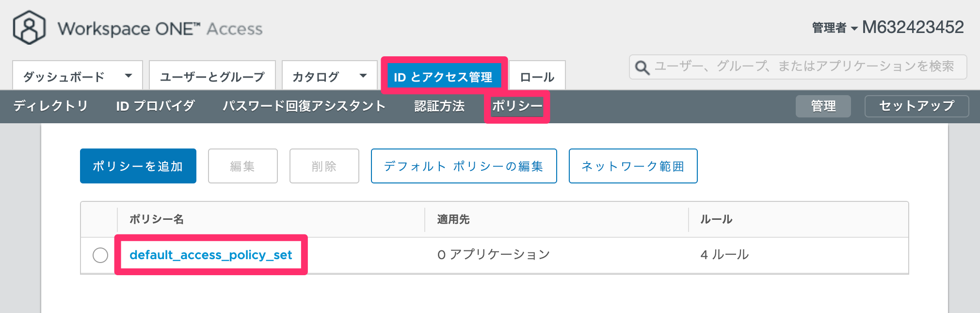
Task: Click the デフォルト ポリシーの編集 button
Action: [x=464, y=166]
